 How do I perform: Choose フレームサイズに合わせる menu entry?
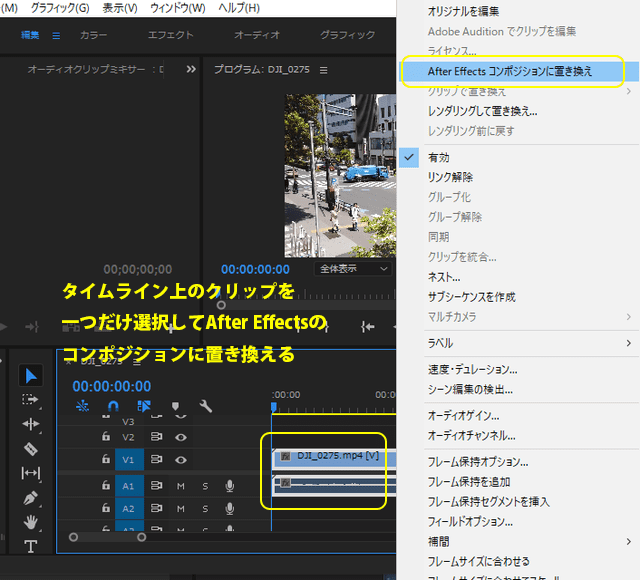(x=518, y=561)
